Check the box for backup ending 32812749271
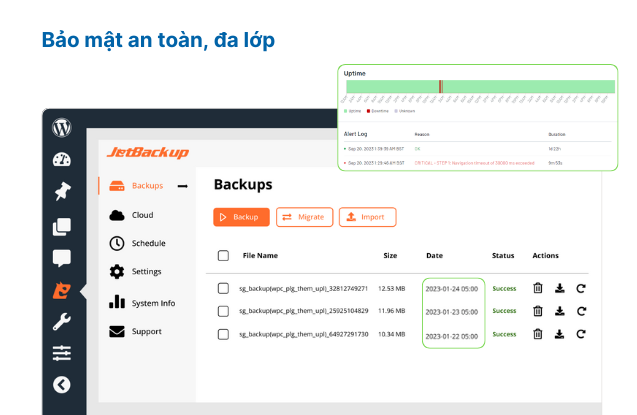The width and height of the screenshot is (637, 415). [223, 288]
